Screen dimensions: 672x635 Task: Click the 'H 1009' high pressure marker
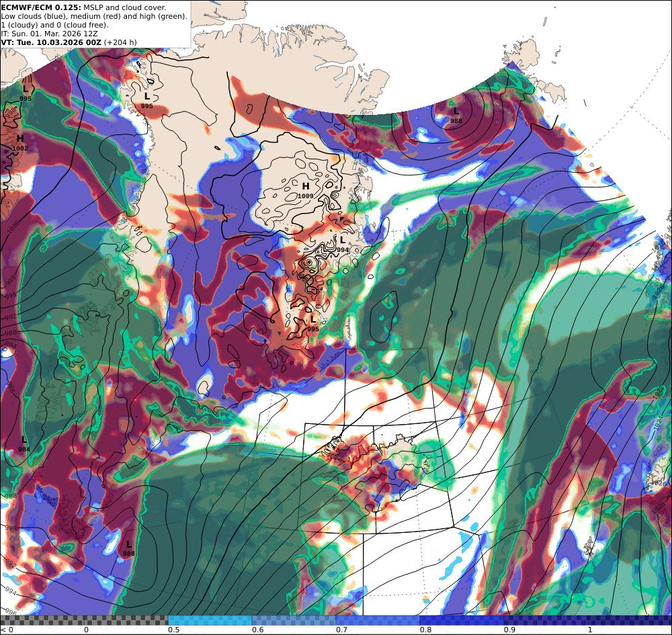pyautogui.click(x=306, y=190)
